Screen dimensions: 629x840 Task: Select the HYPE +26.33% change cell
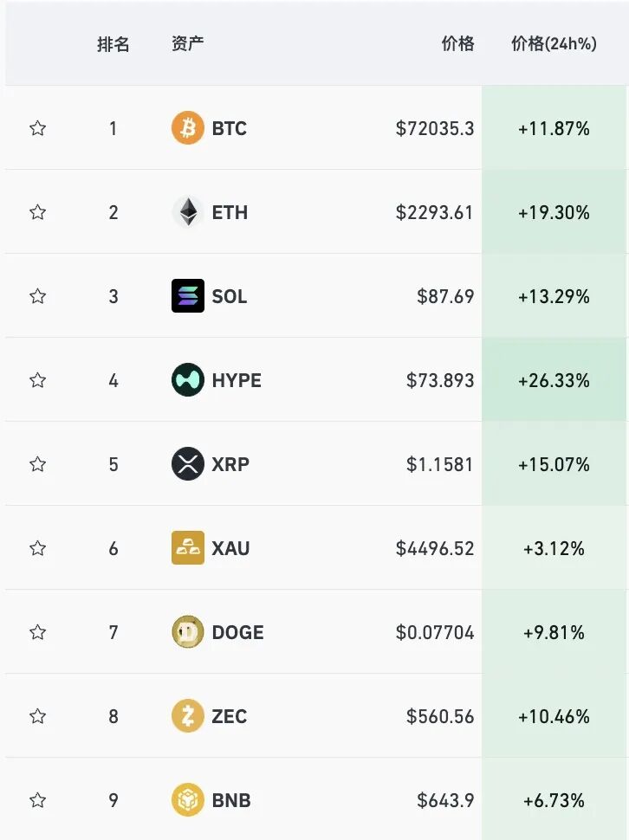(554, 380)
